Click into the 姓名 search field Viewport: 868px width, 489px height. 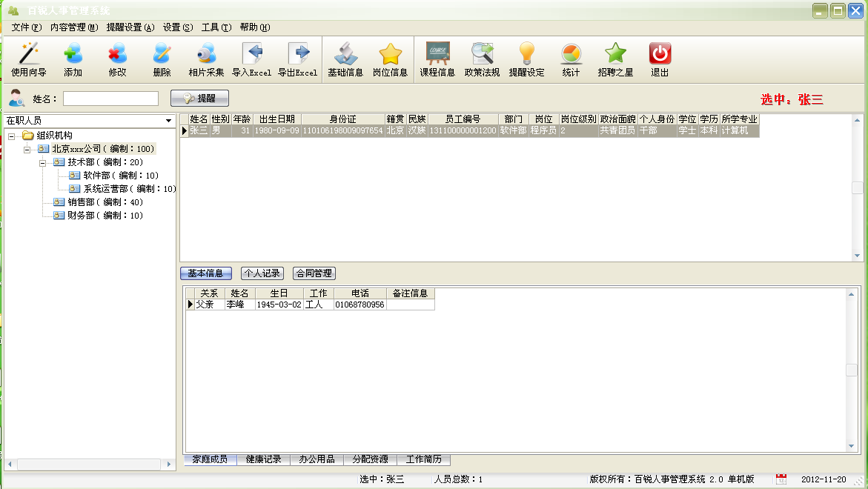[110, 99]
